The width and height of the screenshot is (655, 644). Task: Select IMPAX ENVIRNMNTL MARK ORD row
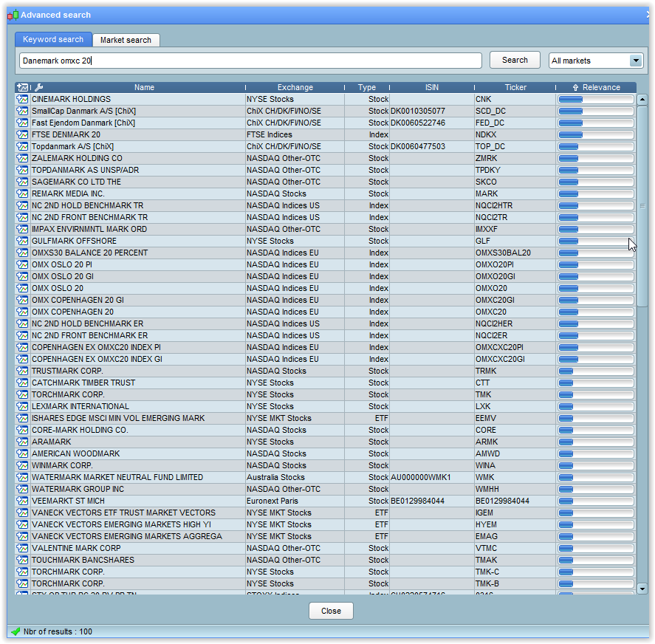point(326,229)
